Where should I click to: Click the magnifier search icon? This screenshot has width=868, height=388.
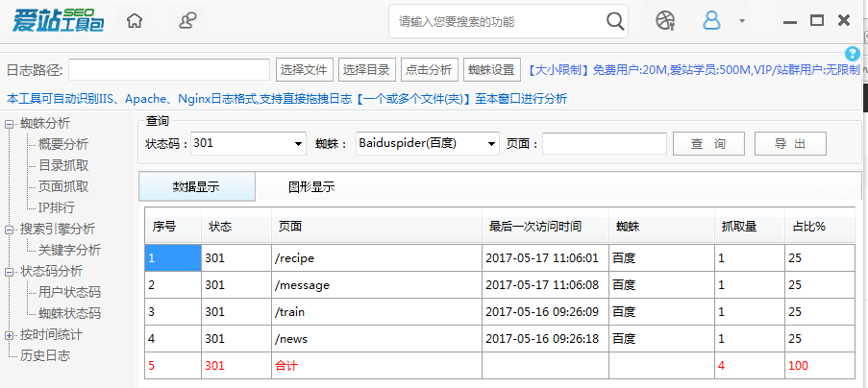tap(615, 21)
